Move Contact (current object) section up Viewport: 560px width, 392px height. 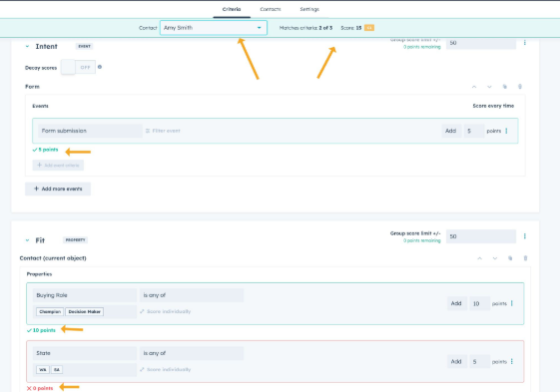point(479,258)
